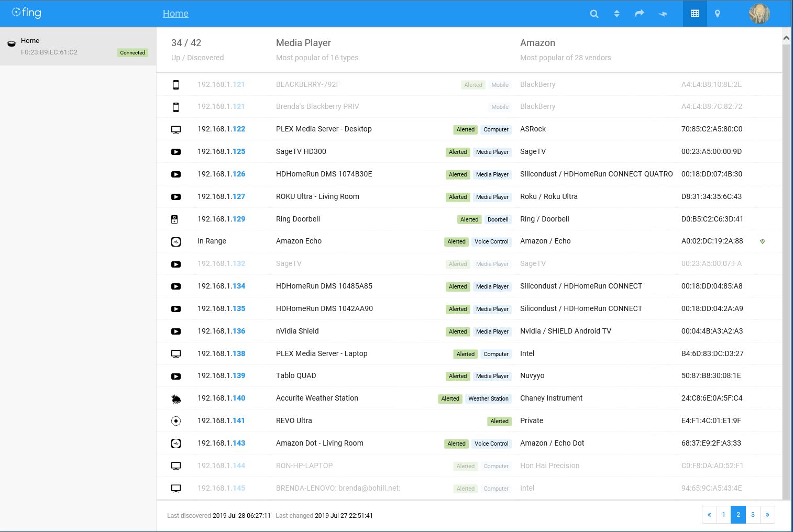This screenshot has width=793, height=532.
Task: Click the scrollbar up arrow
Action: (x=786, y=38)
